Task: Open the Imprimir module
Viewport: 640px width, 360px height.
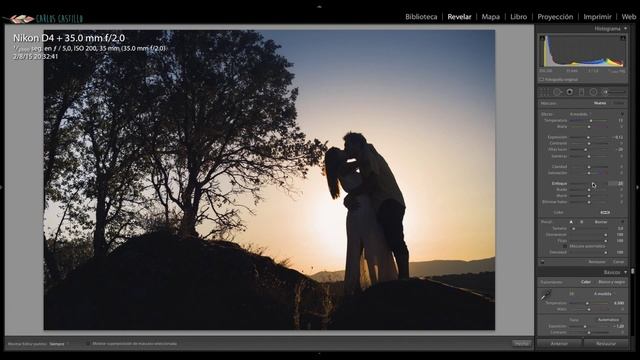Action: tap(597, 17)
